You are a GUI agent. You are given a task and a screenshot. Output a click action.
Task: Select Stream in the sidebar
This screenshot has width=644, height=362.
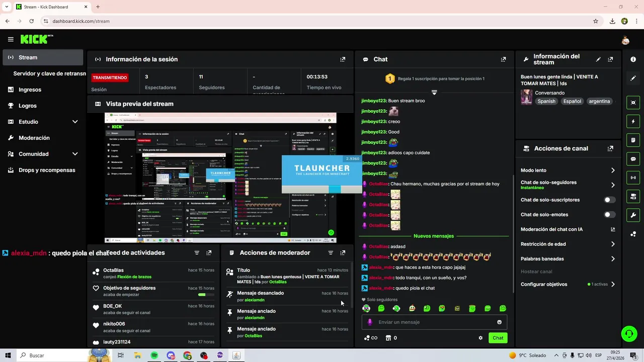[x=43, y=57]
